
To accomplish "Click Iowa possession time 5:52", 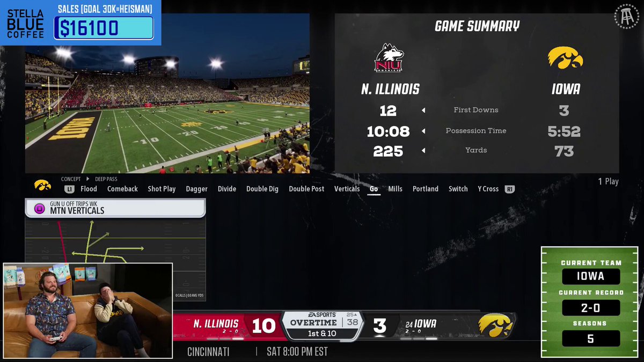I will [564, 131].
